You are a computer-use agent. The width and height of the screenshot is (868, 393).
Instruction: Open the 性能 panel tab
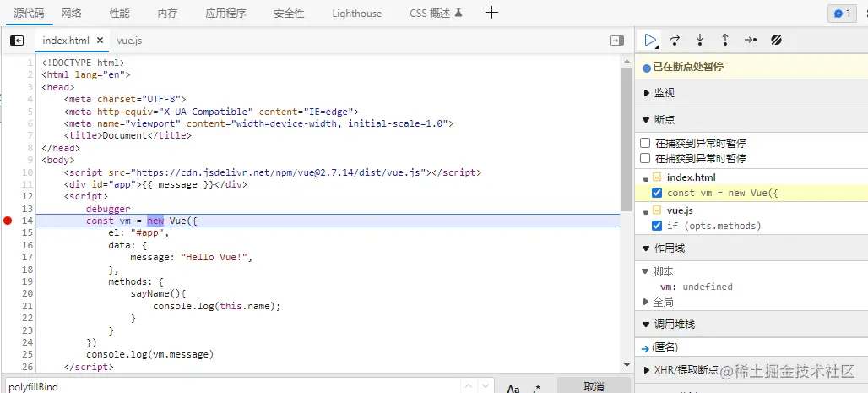pyautogui.click(x=120, y=14)
